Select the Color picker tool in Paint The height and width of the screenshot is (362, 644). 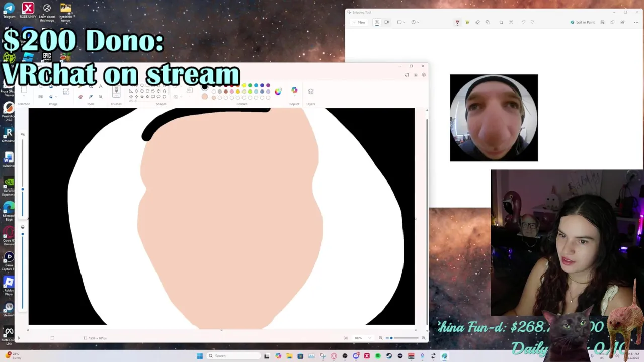[x=90, y=96]
